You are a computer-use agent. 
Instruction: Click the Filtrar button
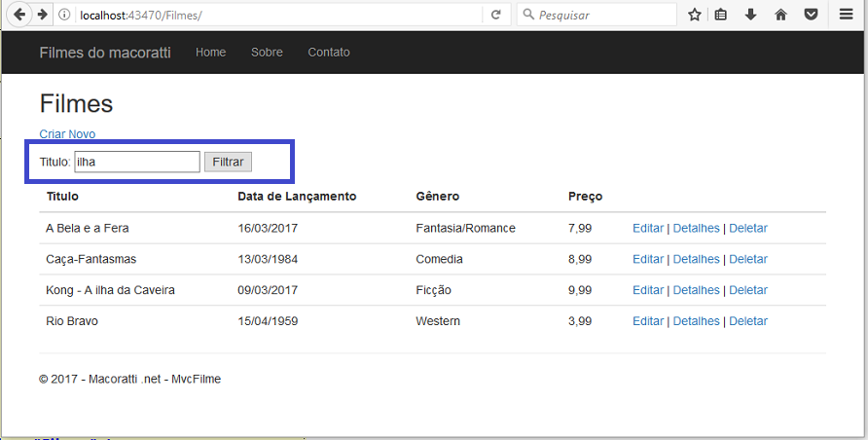coord(228,162)
